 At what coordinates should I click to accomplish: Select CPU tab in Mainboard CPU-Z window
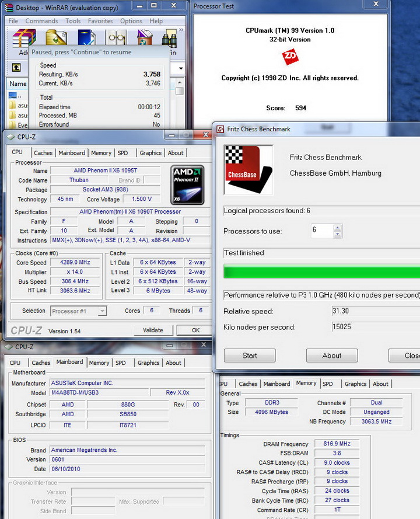point(15,363)
